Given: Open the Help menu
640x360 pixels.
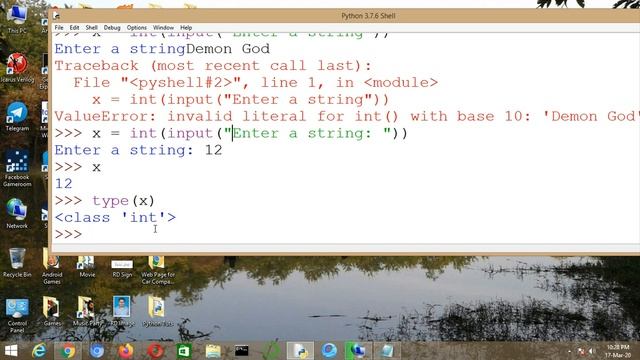Looking at the screenshot, I should point(186,28).
